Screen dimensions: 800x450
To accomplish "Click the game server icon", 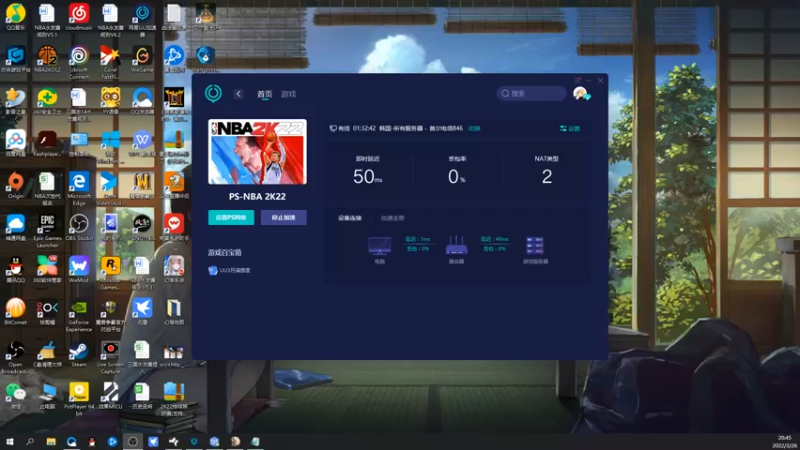I will click(x=535, y=245).
